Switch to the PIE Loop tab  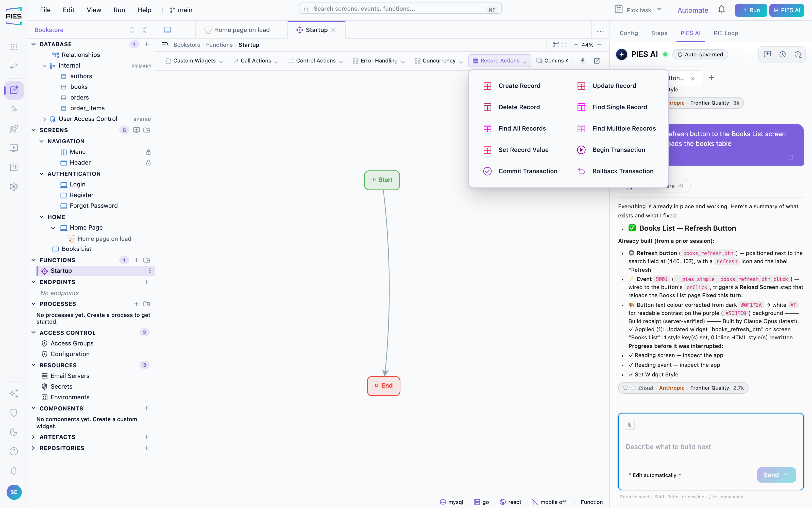point(726,33)
